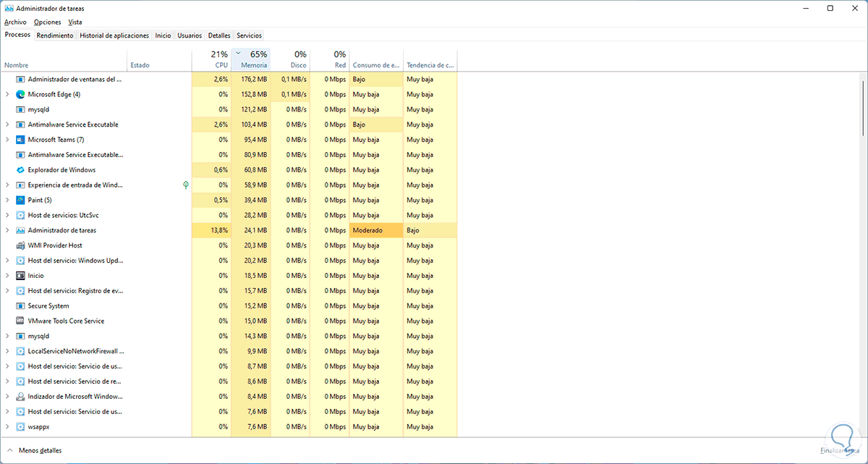Click the Microsoft Edge process icon

coord(20,94)
